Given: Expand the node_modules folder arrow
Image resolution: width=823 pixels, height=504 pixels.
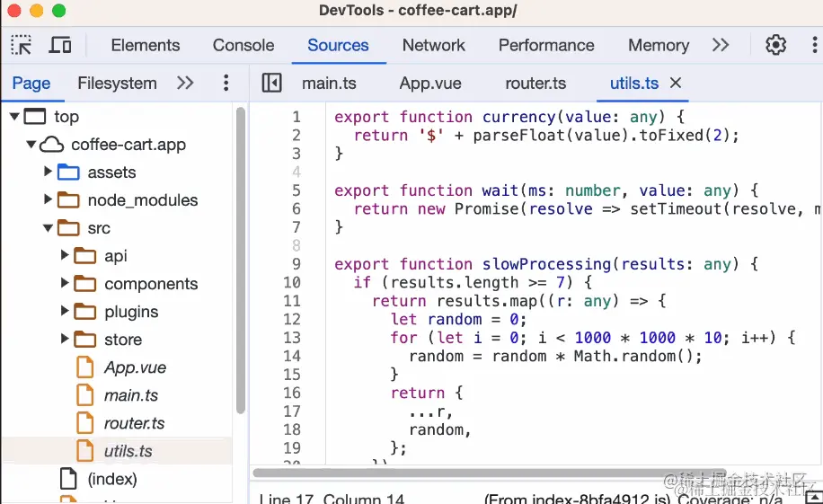Looking at the screenshot, I should 48,199.
